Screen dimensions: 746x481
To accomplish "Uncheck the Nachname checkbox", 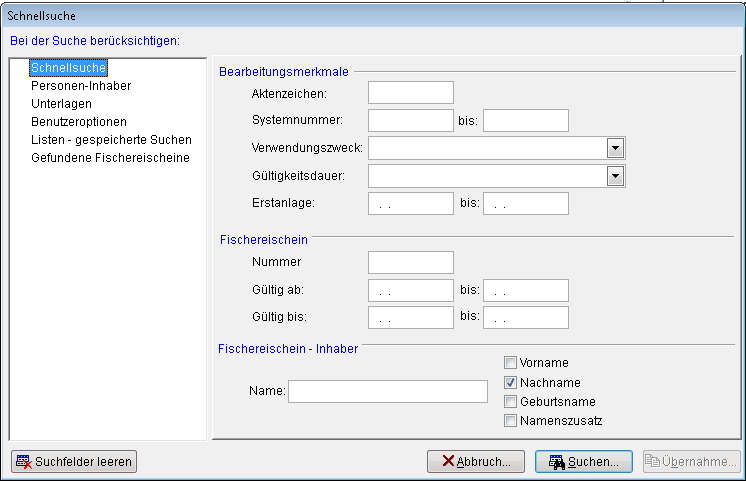I will [x=511, y=382].
